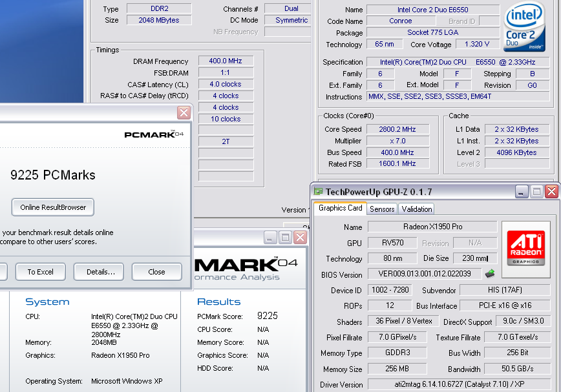Click the BIOS save icon in GPU-Z
The height and width of the screenshot is (392, 561).
click(x=490, y=274)
